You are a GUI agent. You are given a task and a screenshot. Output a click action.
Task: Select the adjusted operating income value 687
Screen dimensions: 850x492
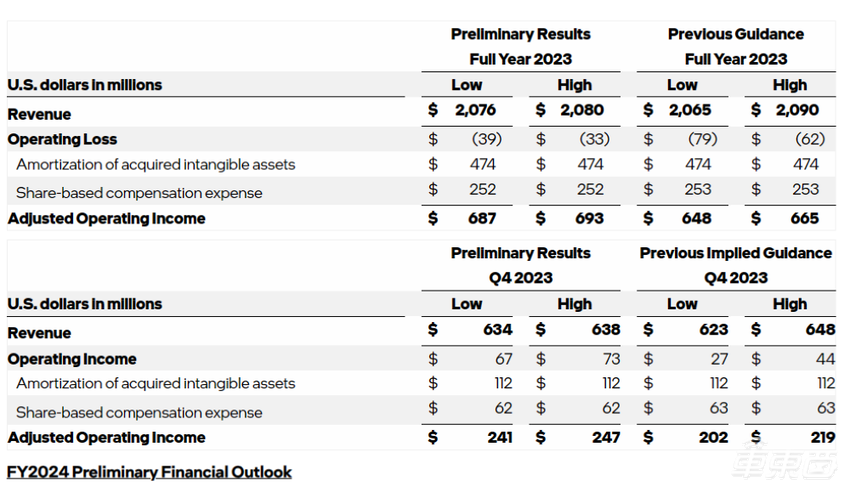[x=481, y=218]
